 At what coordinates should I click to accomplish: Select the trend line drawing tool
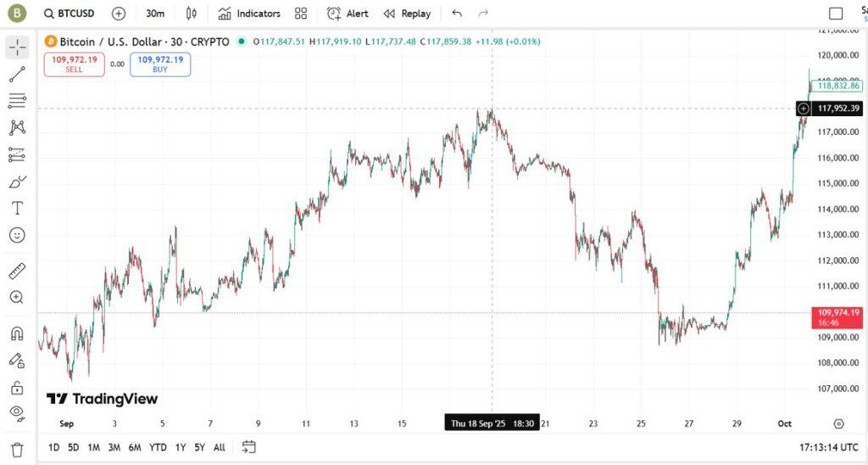pyautogui.click(x=17, y=74)
